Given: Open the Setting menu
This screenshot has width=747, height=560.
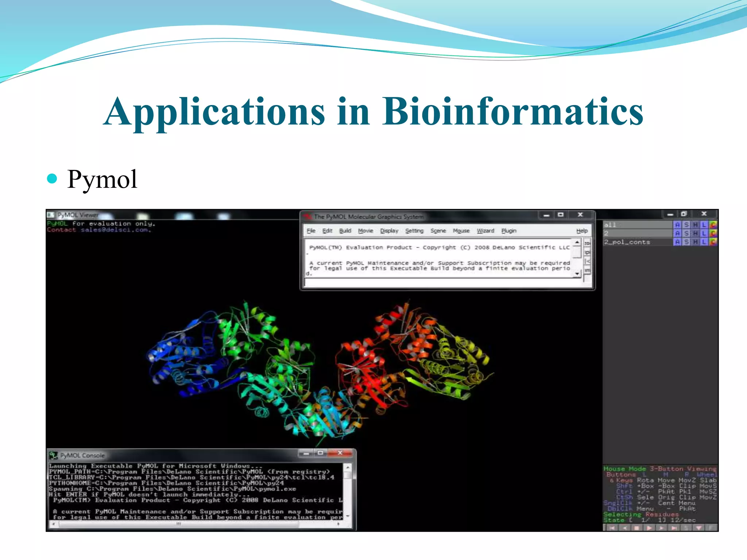Looking at the screenshot, I should (414, 231).
